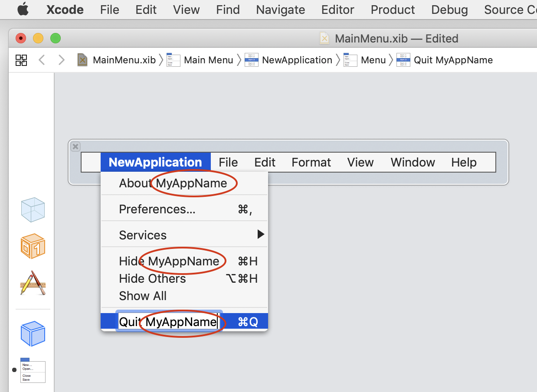The image size is (537, 392).
Task: Select the Preferences… menu item
Action: 157,209
